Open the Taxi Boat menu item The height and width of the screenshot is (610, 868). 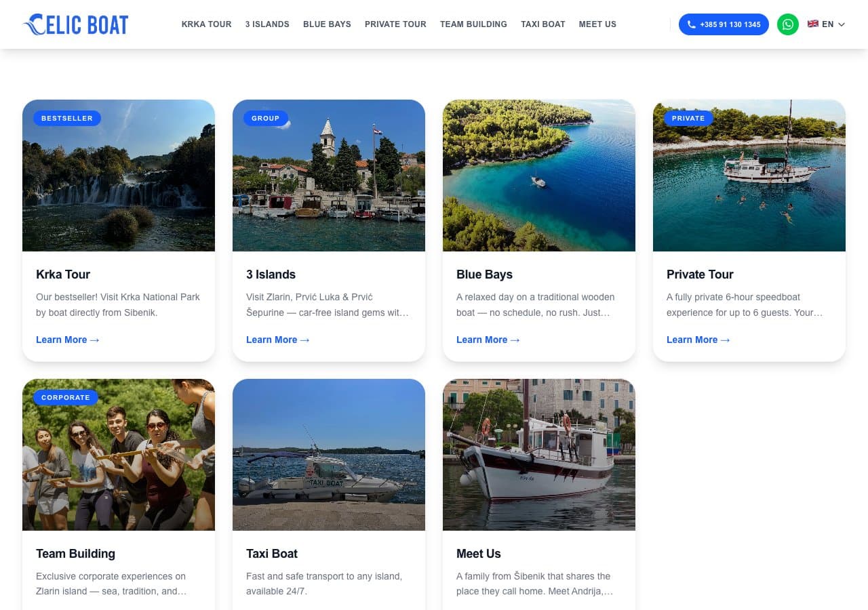click(543, 24)
